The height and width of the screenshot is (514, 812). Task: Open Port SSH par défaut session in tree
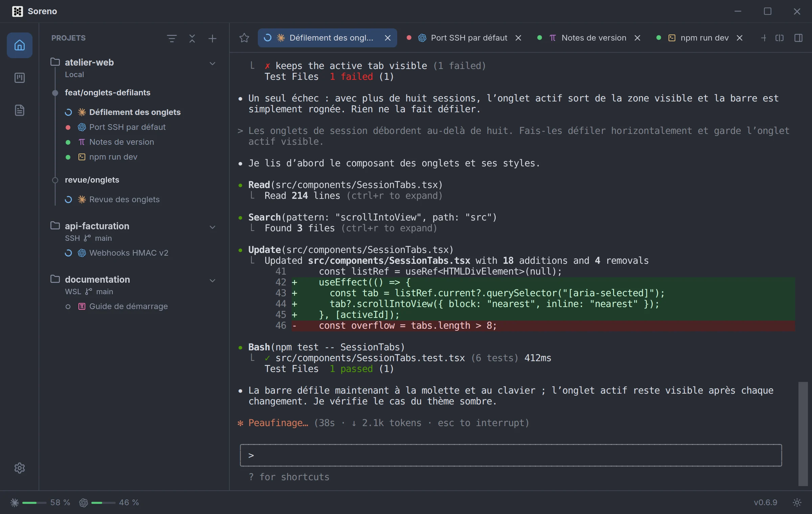pos(127,127)
